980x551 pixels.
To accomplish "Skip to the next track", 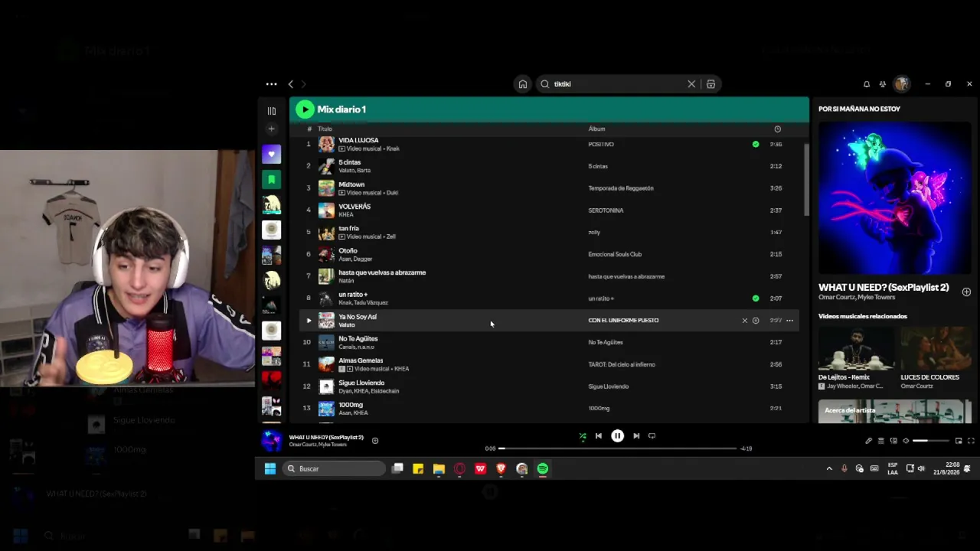I will pyautogui.click(x=636, y=436).
